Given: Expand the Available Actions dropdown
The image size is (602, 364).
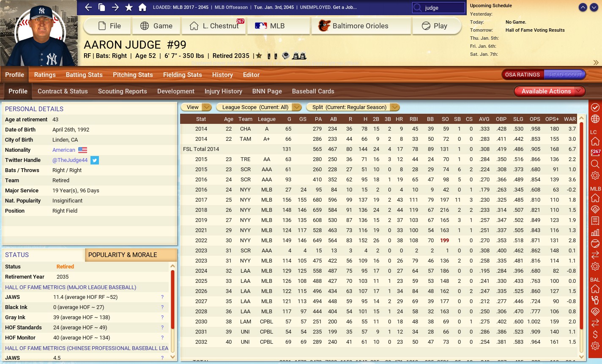Looking at the screenshot, I should point(550,91).
